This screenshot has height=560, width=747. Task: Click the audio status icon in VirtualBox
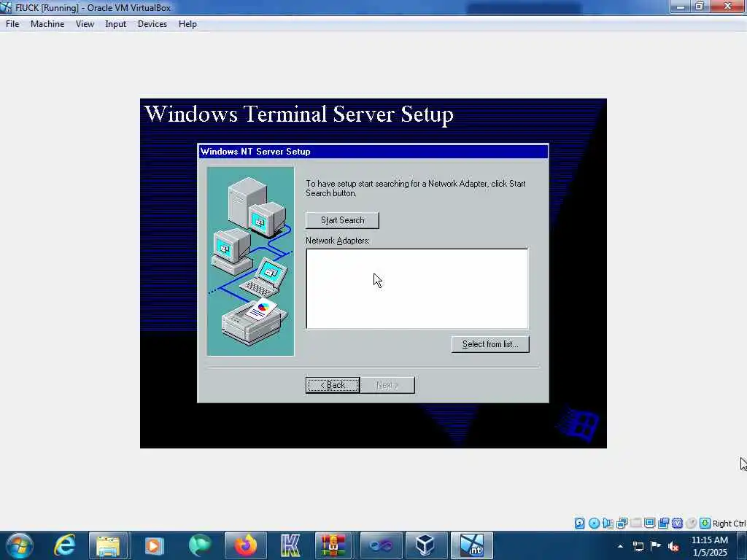pyautogui.click(x=608, y=524)
